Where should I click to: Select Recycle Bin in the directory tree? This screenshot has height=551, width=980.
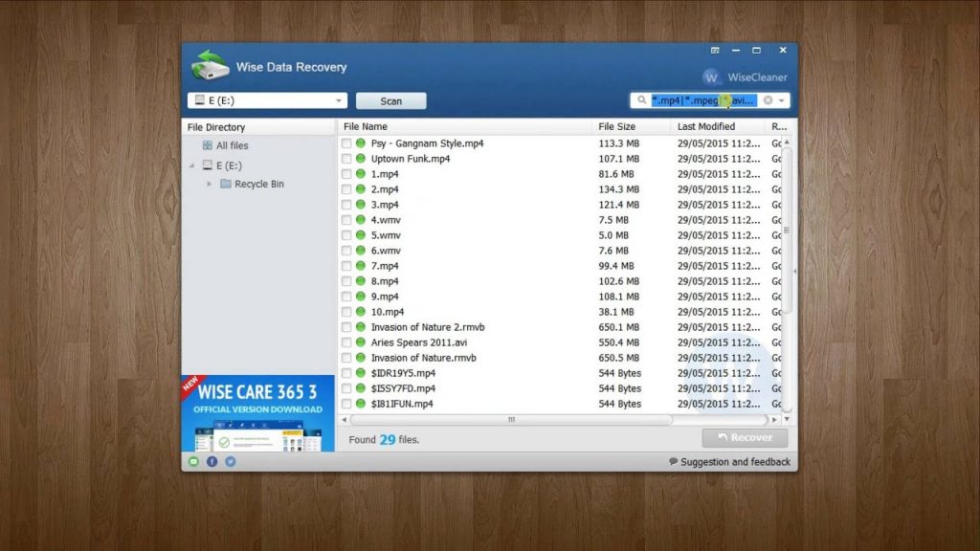(258, 184)
